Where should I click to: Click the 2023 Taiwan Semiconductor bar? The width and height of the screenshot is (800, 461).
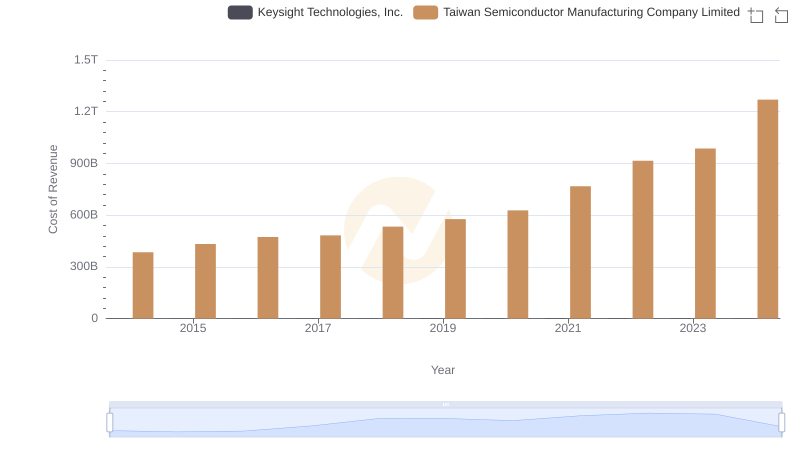705,234
